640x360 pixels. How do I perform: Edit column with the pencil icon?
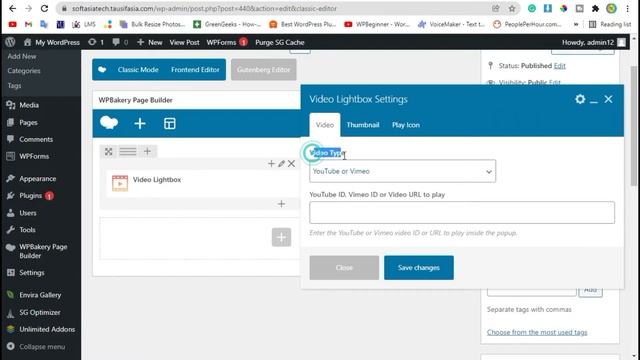tap(281, 164)
